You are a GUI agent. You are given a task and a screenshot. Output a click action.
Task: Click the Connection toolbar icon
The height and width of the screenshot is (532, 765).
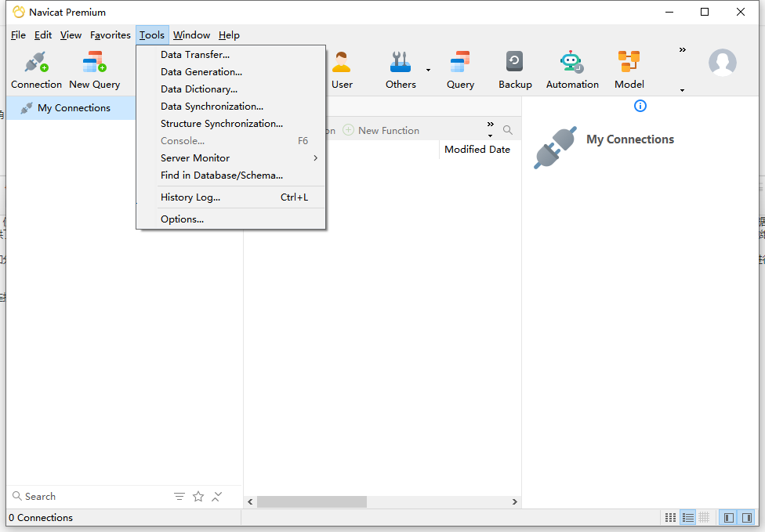click(37, 71)
